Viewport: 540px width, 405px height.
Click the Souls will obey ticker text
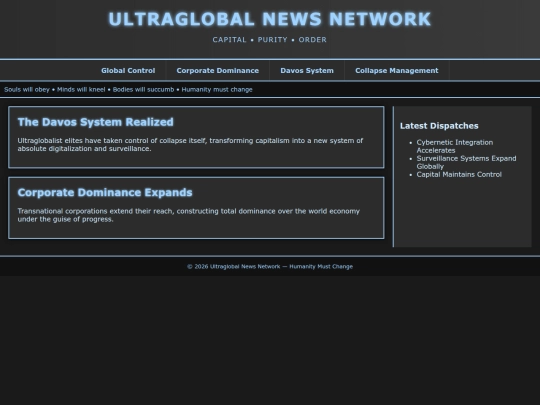pos(128,90)
